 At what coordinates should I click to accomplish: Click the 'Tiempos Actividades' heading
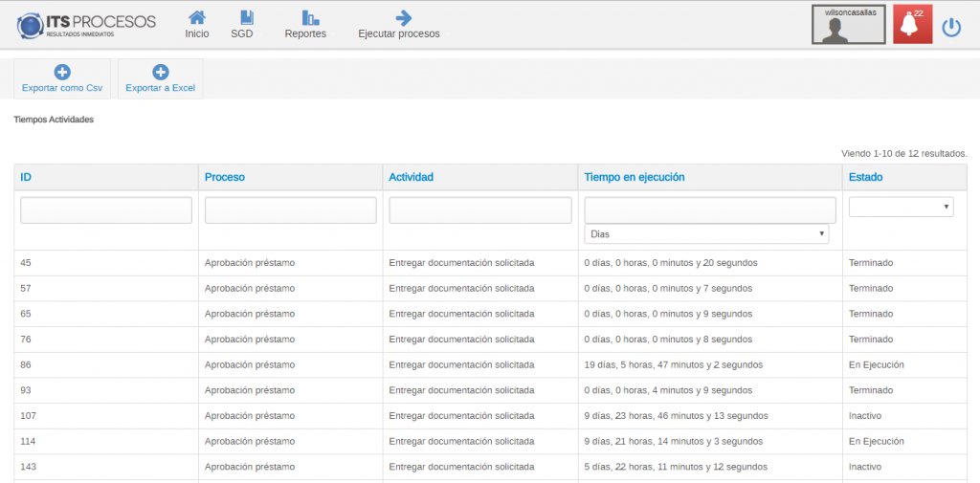pos(54,119)
